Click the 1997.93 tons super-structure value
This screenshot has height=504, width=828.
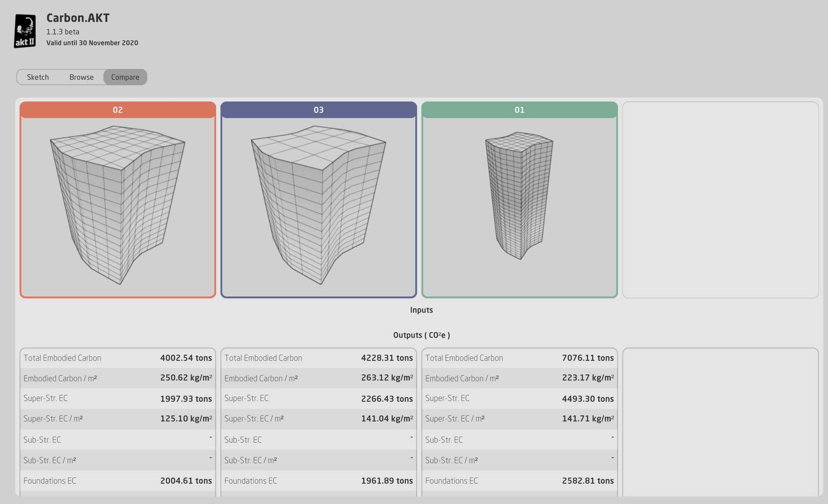click(186, 399)
